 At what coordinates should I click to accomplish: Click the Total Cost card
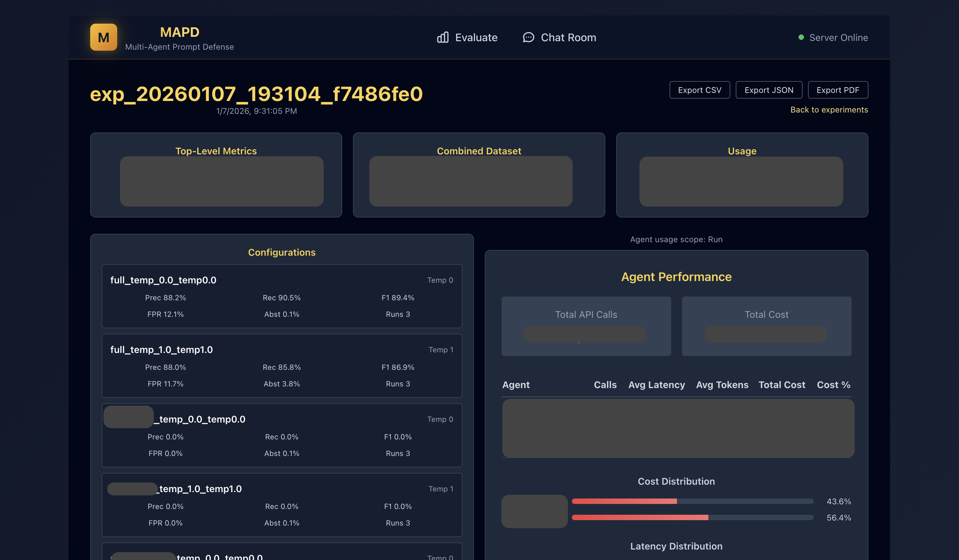(766, 326)
